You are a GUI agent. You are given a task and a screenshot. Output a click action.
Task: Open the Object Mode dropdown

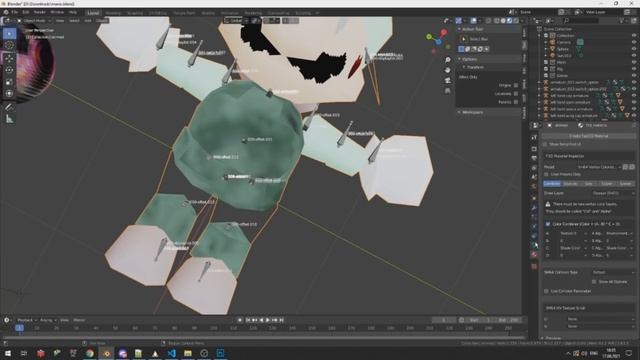[34, 20]
